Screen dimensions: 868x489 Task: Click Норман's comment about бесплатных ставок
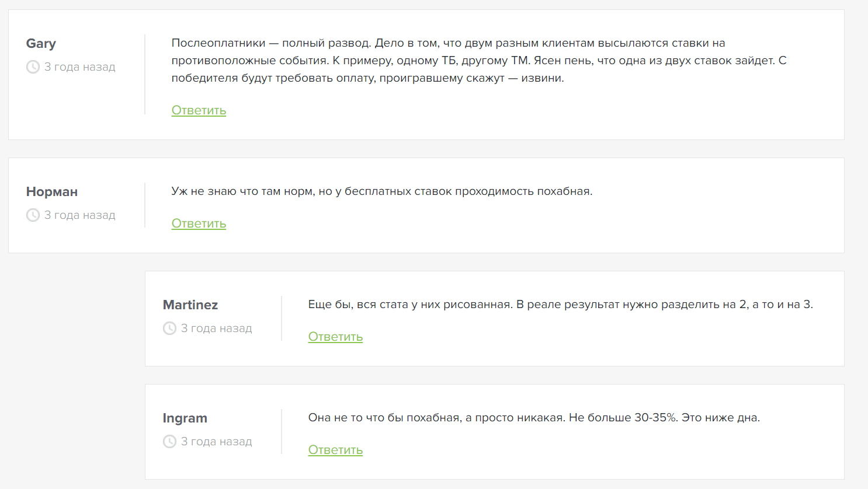tap(382, 191)
